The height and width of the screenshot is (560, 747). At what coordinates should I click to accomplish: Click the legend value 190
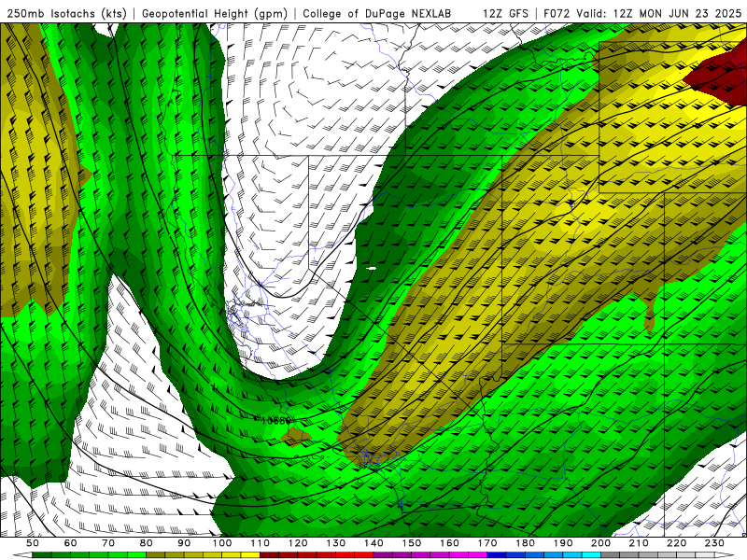pyautogui.click(x=563, y=543)
